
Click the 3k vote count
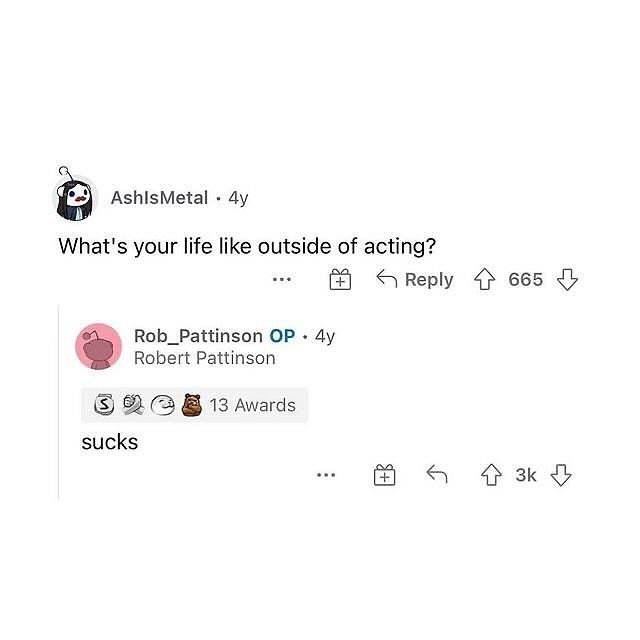(x=526, y=475)
